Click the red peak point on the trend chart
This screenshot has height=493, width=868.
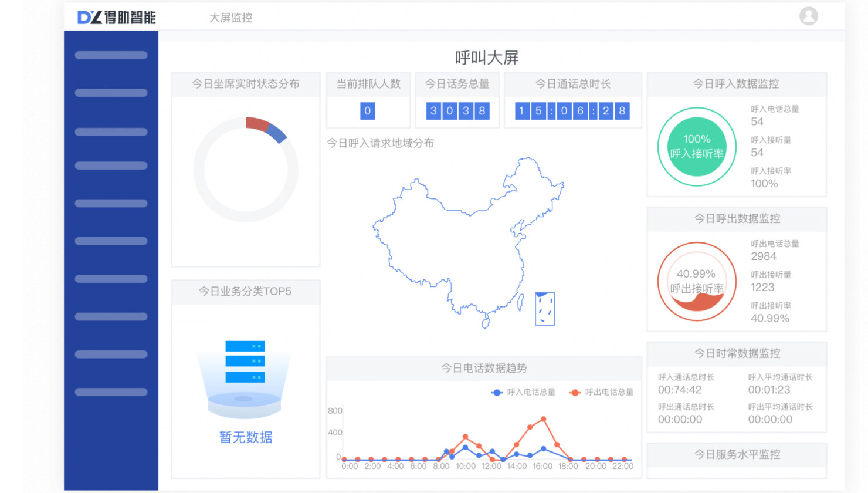tap(544, 419)
